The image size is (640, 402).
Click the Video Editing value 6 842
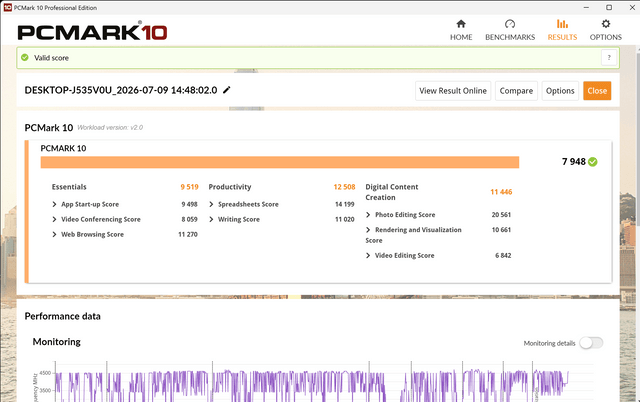pos(503,255)
